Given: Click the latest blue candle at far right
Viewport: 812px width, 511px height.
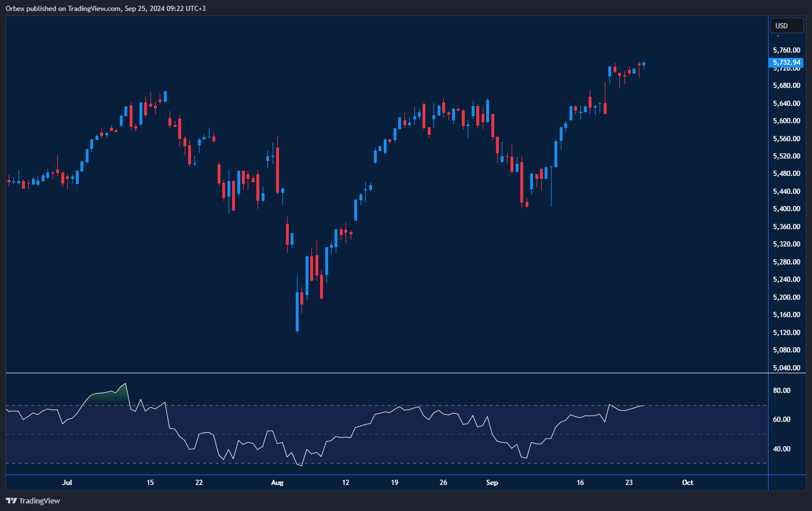Looking at the screenshot, I should coord(644,64).
